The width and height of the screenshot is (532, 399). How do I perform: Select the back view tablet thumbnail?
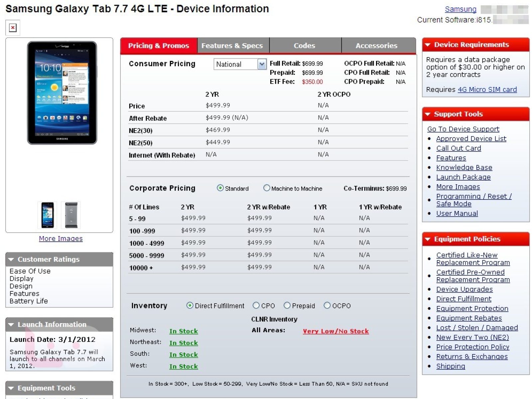coord(70,215)
